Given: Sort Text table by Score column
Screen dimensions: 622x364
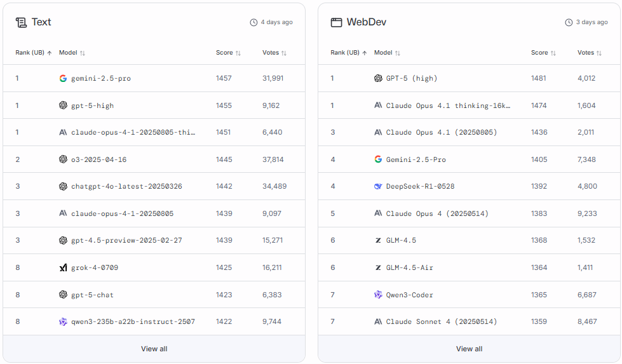Looking at the screenshot, I should [x=228, y=53].
